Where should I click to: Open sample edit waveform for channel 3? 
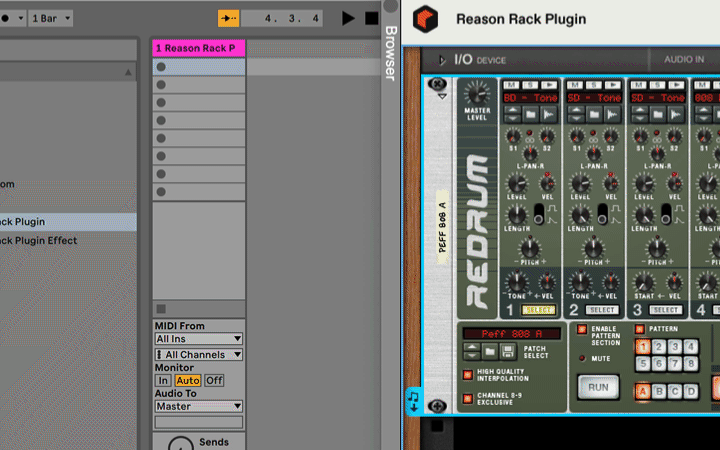pyautogui.click(x=676, y=114)
